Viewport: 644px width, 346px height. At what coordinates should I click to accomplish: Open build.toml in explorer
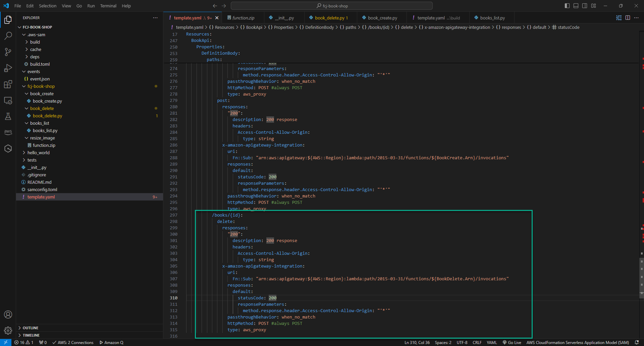point(90,64)
